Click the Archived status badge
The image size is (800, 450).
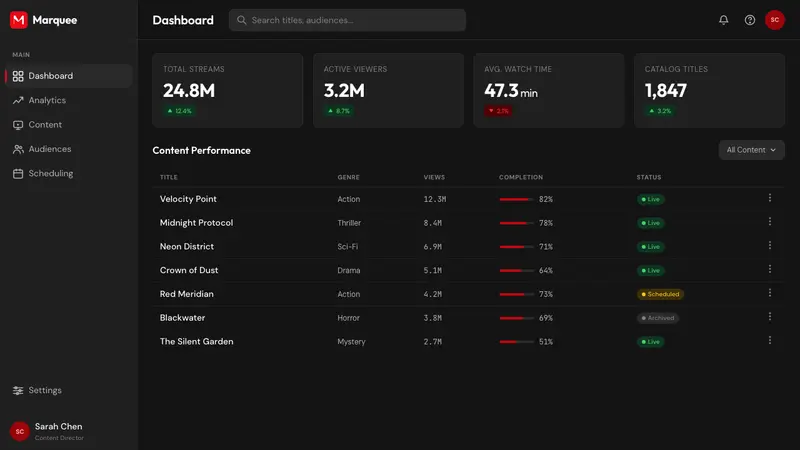(658, 318)
